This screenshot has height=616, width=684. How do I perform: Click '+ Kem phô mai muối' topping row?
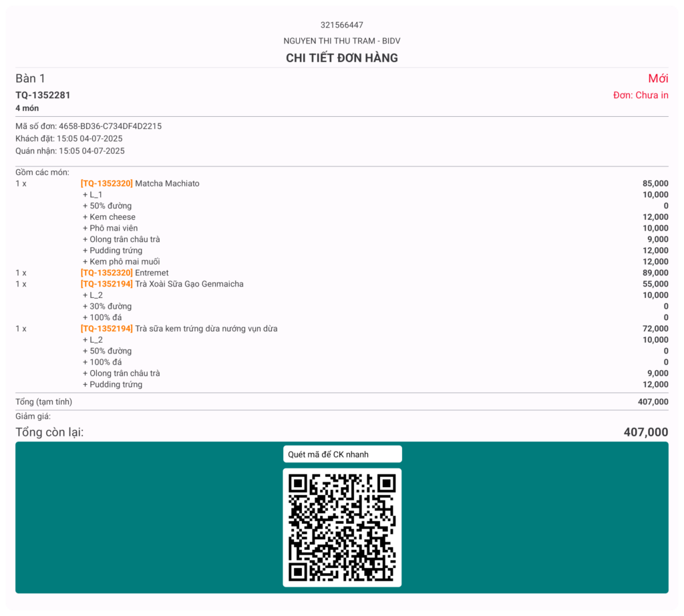(x=122, y=262)
